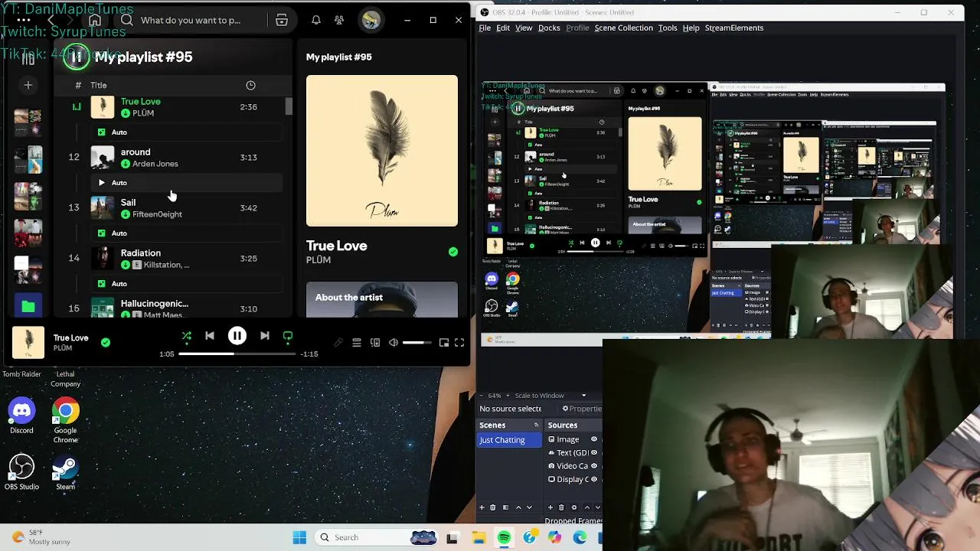Screen dimensions: 980x551
Task: Open Arden Jones artist link
Action: pos(155,164)
